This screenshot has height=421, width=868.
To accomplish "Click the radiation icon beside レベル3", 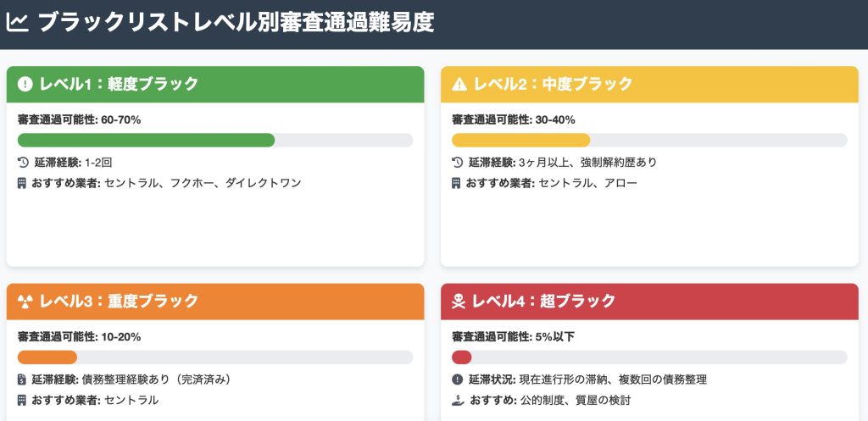I will pos(25,302).
